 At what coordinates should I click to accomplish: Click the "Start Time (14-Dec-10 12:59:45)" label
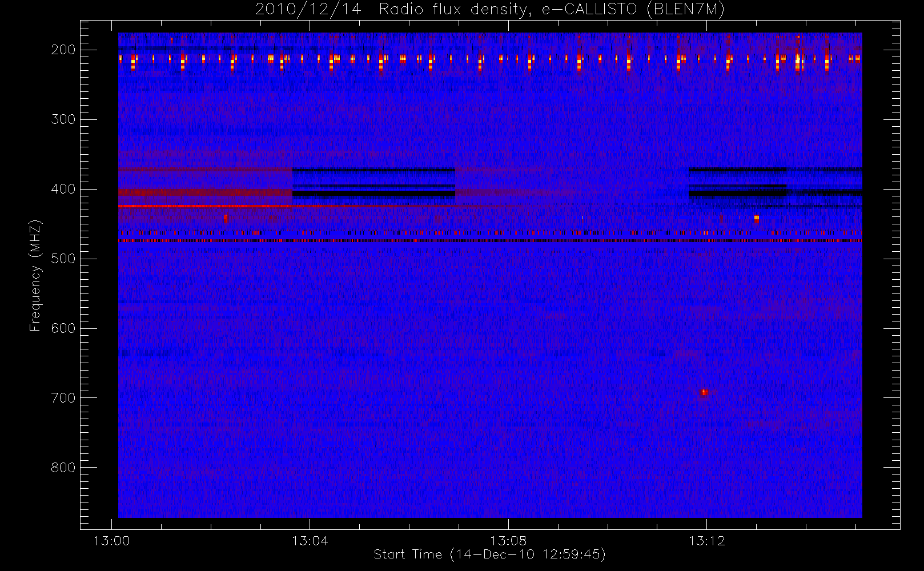coord(489,554)
